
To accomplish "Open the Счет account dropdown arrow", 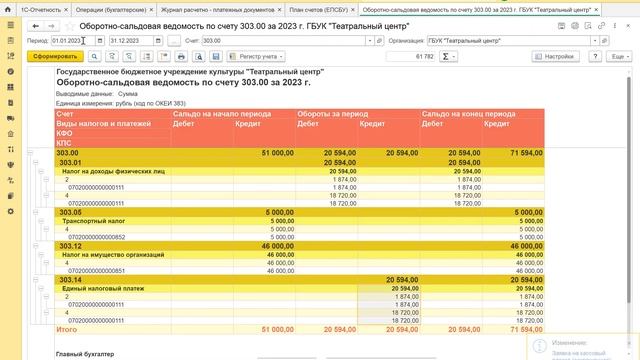I will pos(370,41).
